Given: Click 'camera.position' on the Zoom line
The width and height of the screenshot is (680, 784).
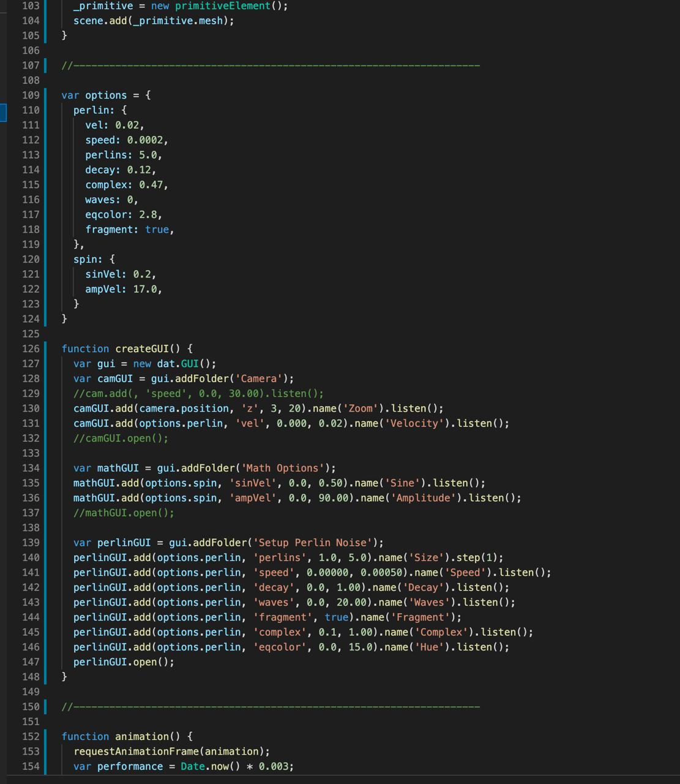Looking at the screenshot, I should click(x=184, y=408).
